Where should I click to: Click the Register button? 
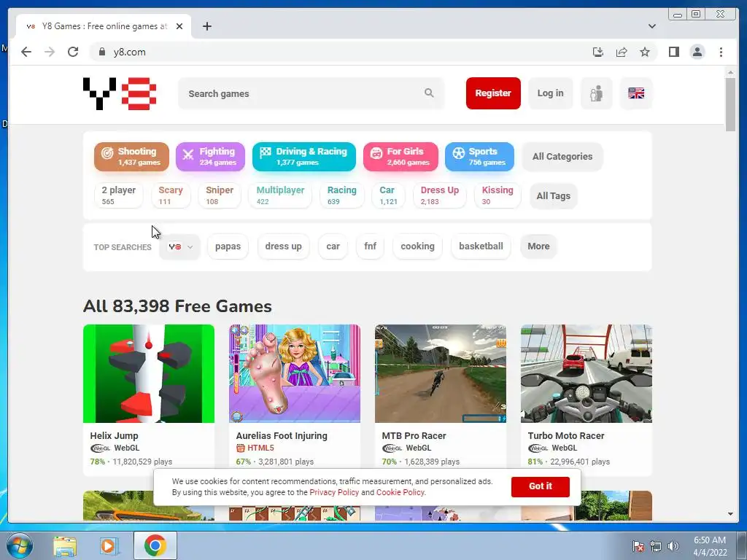pos(493,93)
